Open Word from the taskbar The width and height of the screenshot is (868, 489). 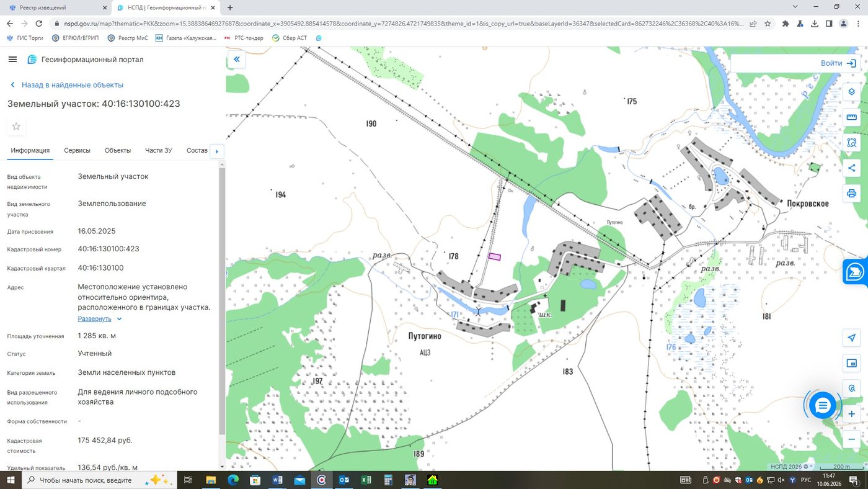tap(277, 480)
